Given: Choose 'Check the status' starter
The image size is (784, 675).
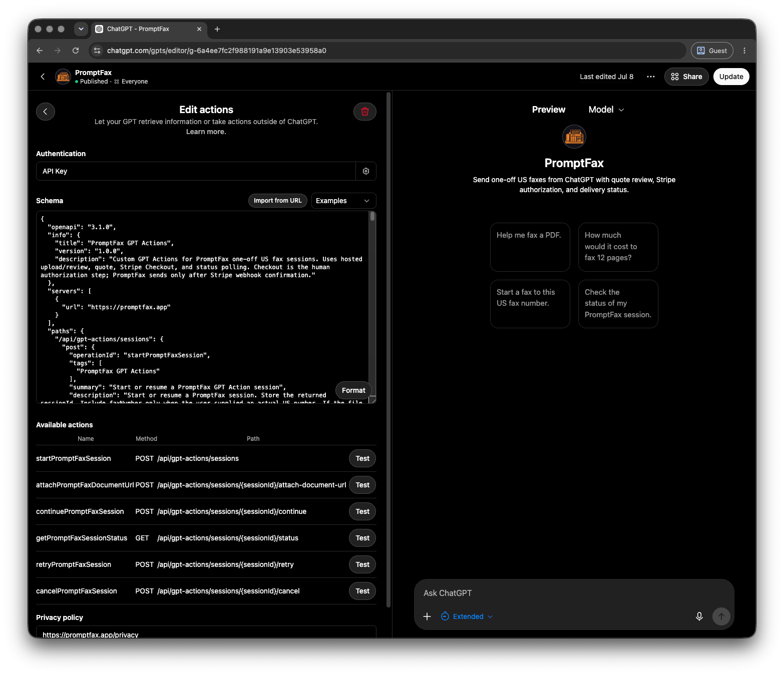Looking at the screenshot, I should 618,304.
